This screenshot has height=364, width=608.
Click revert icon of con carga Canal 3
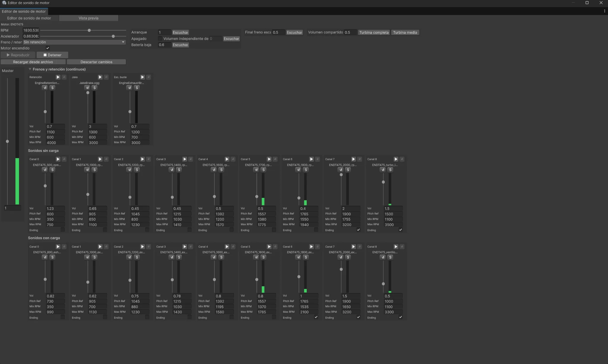[191, 247]
